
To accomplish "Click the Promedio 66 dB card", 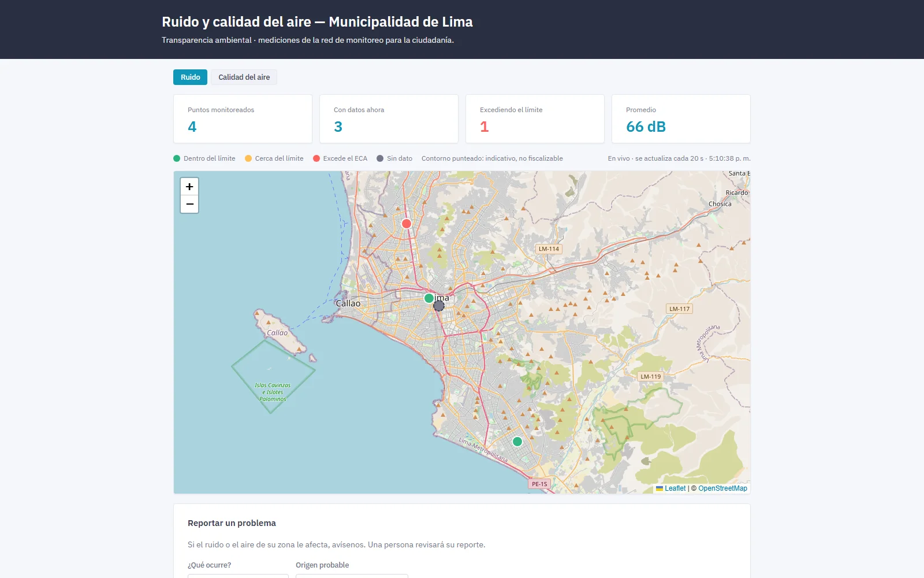I will 681,119.
